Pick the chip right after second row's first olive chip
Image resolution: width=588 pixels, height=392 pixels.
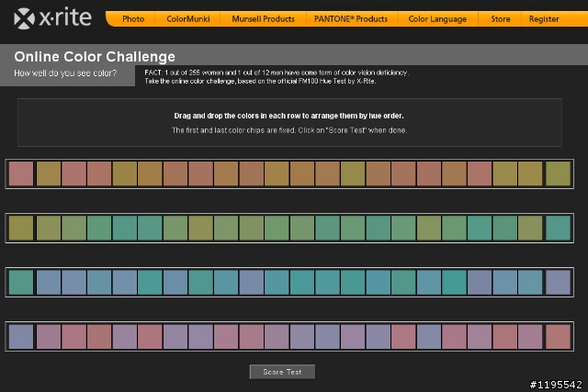click(x=49, y=228)
